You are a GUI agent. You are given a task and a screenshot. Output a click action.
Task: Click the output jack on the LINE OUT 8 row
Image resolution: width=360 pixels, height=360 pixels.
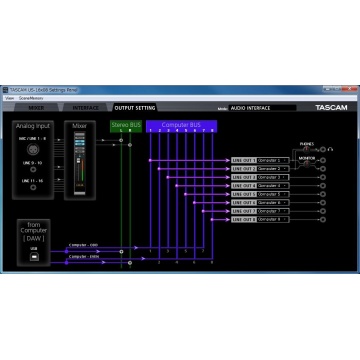click(323, 219)
